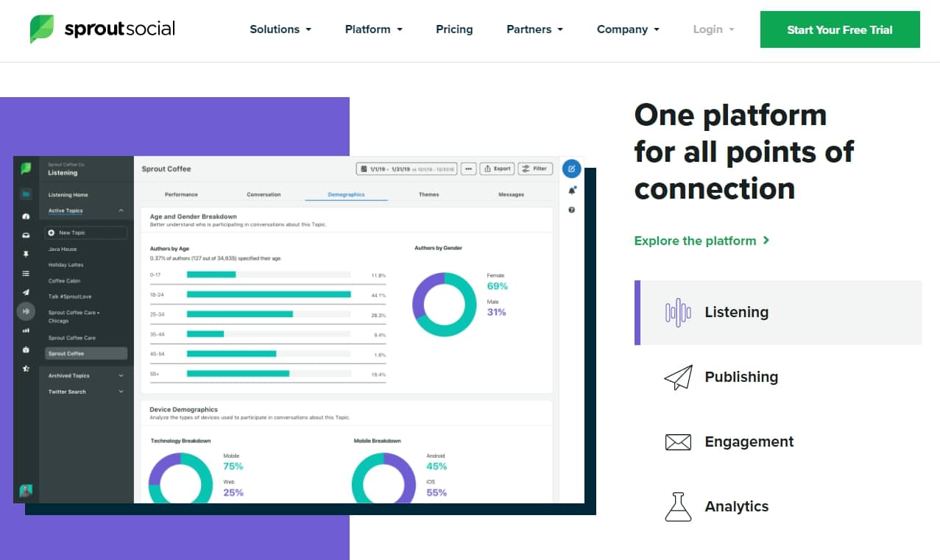Follow the Explore the platform link

pos(702,241)
